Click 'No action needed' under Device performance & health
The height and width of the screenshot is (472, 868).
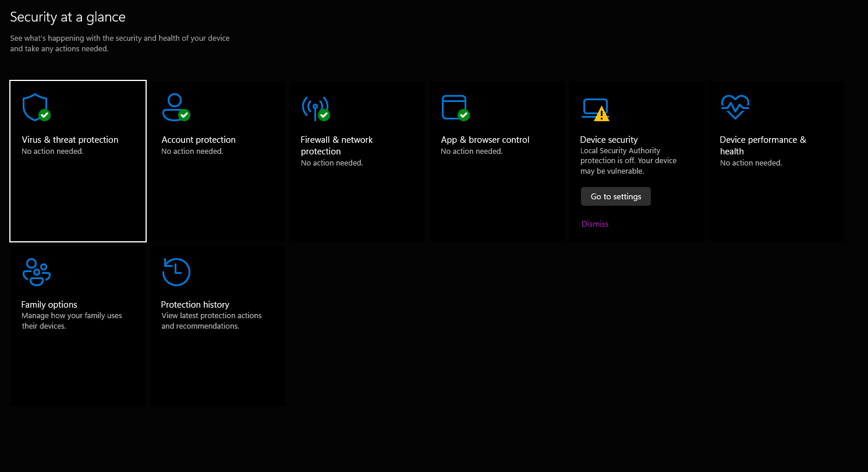pyautogui.click(x=751, y=163)
